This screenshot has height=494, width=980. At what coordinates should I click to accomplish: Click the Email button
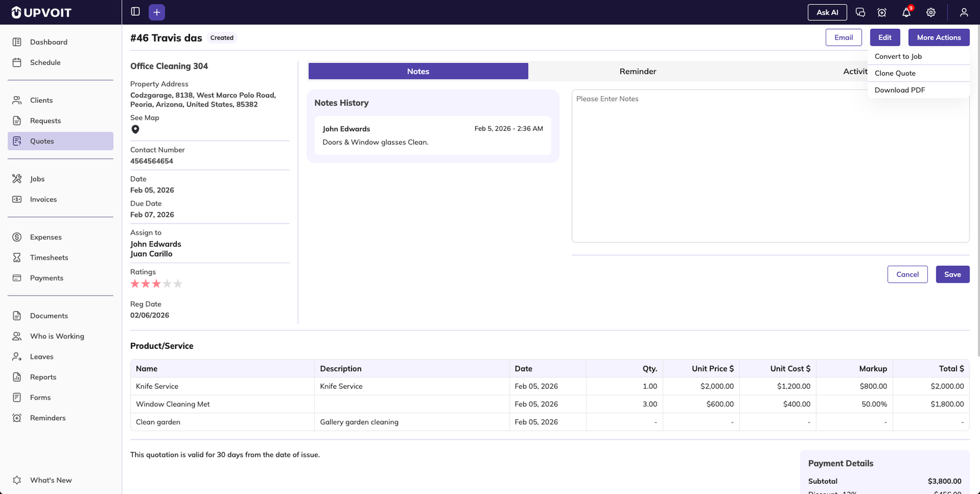pyautogui.click(x=843, y=37)
